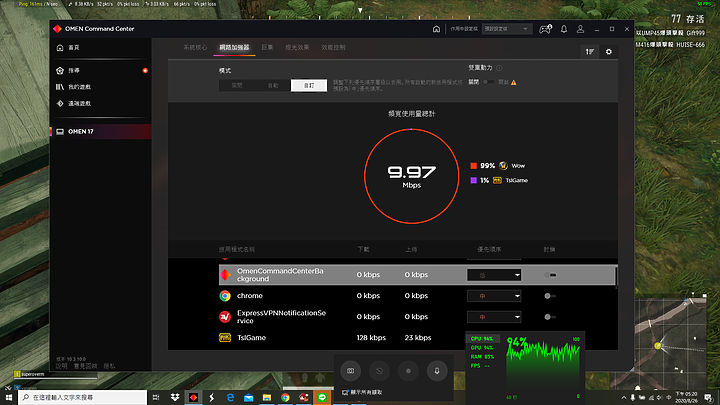Image resolution: width=720 pixels, height=405 pixels.
Task: Click the Game Bar screenshot camera button
Action: pos(350,371)
